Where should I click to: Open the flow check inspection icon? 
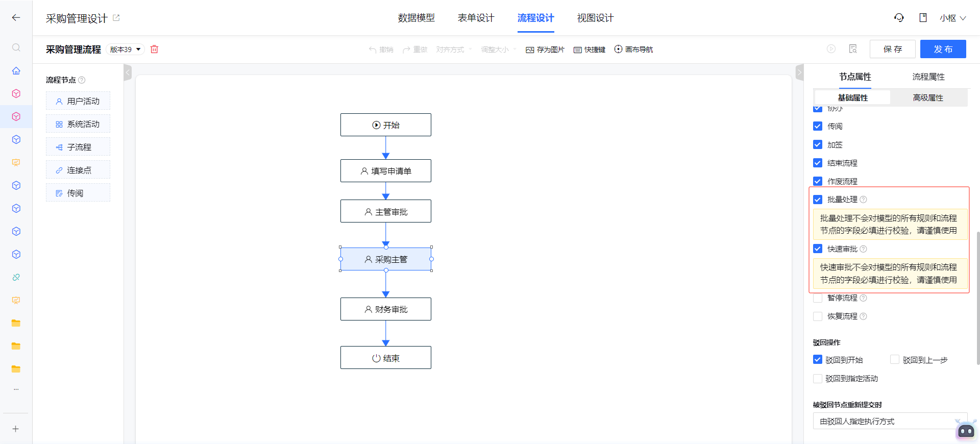click(852, 49)
